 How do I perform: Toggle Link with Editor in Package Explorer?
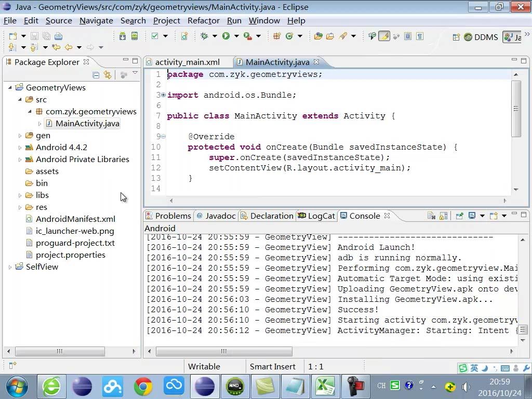pos(108,75)
